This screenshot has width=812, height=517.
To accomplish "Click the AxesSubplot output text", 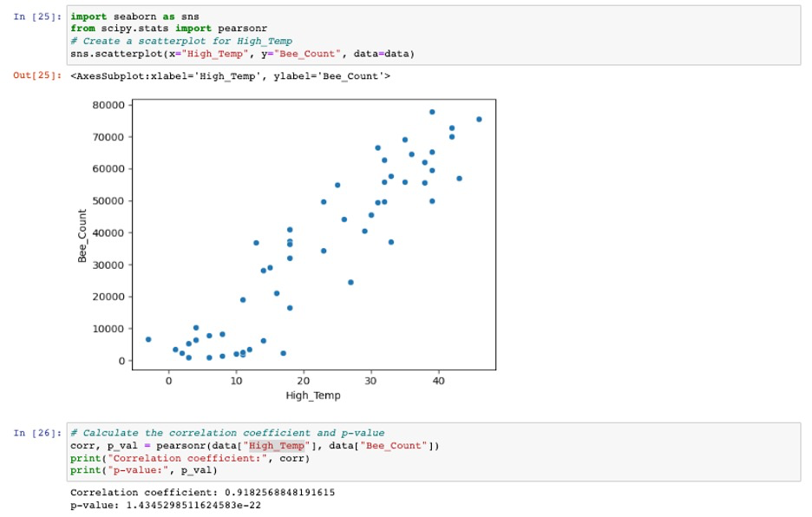I will point(230,76).
